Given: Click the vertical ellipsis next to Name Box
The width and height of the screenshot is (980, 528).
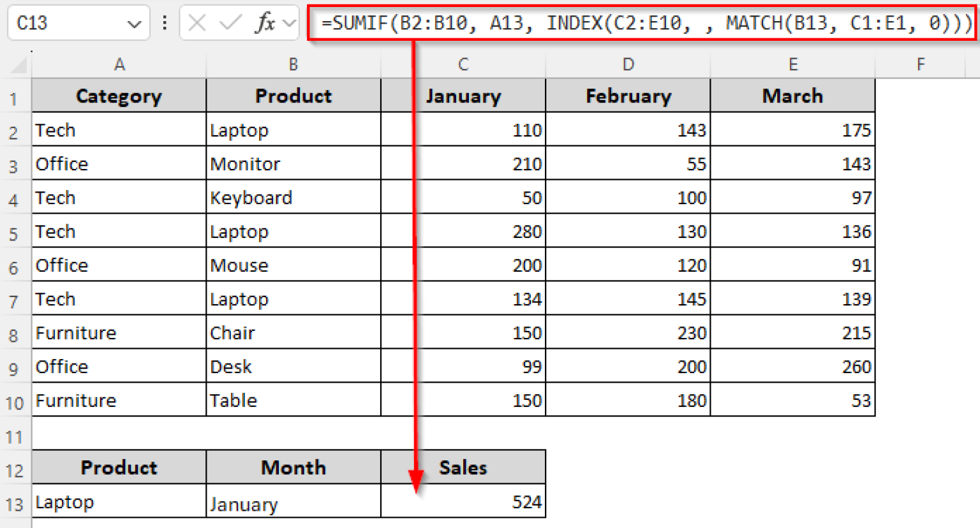Looking at the screenshot, I should click(x=165, y=22).
